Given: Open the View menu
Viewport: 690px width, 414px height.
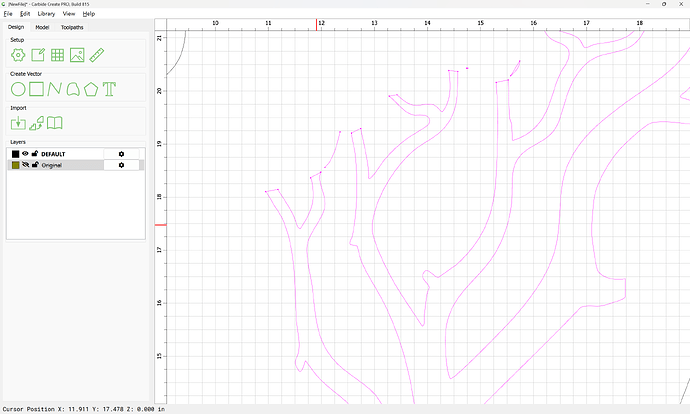Looking at the screenshot, I should pos(69,14).
